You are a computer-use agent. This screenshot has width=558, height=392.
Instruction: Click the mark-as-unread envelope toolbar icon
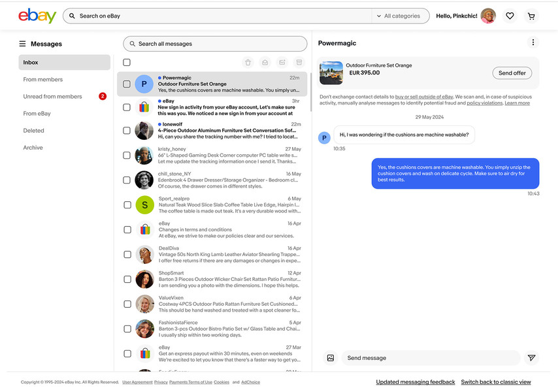point(282,63)
